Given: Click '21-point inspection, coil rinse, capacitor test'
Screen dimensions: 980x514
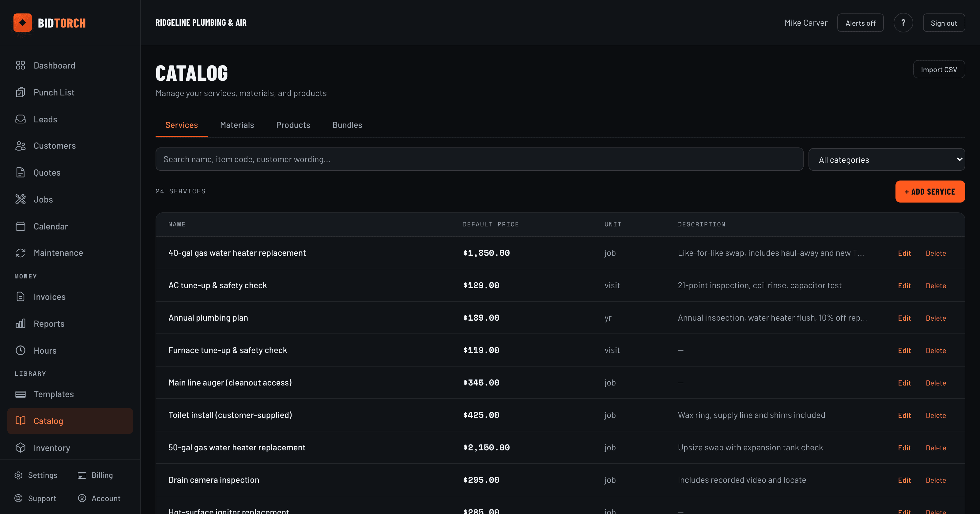Looking at the screenshot, I should pos(759,285).
